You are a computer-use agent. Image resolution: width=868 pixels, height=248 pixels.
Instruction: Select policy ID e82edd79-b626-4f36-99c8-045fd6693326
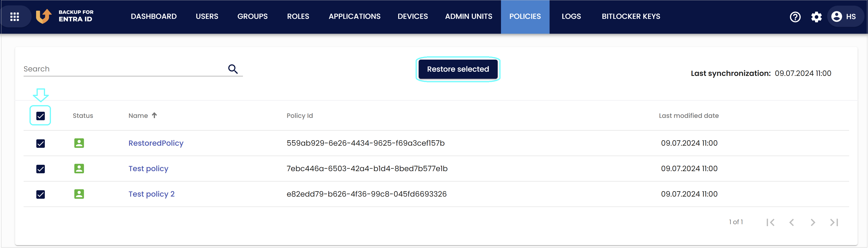367,194
